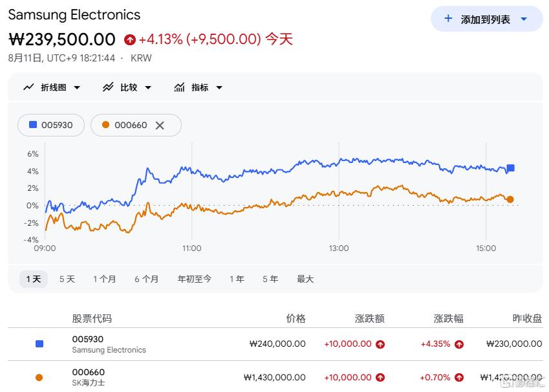Click the 涨跌幅 column header

(x=449, y=318)
